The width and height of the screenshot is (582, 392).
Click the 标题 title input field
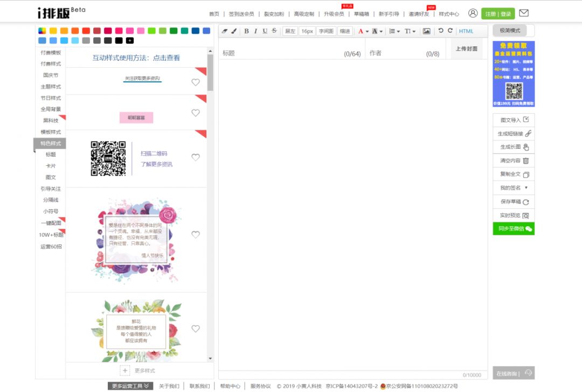pyautogui.click(x=291, y=53)
